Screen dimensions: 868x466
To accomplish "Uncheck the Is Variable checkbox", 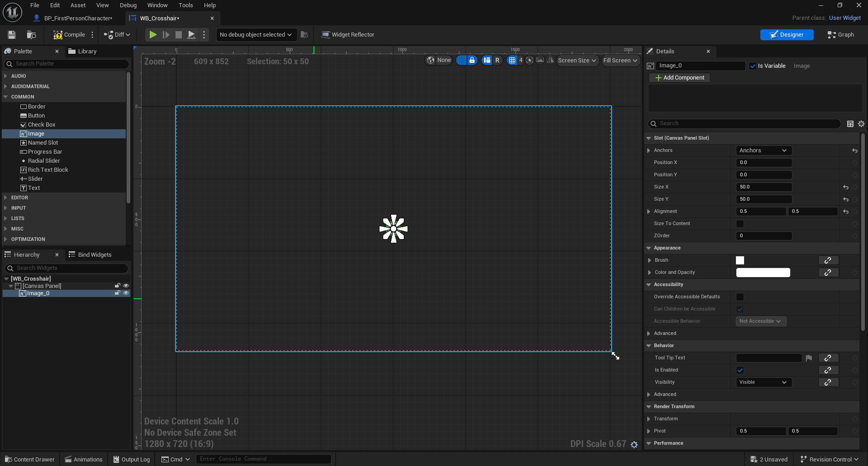I will click(753, 66).
